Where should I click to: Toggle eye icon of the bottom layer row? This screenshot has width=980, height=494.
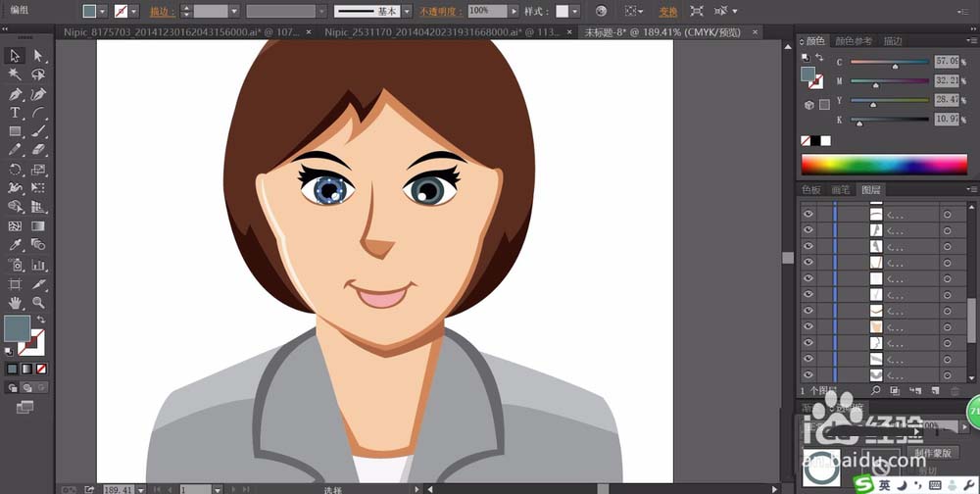coord(808,374)
